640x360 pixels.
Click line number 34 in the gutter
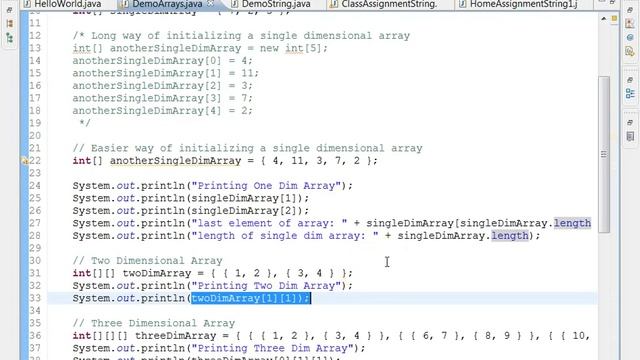35,311
